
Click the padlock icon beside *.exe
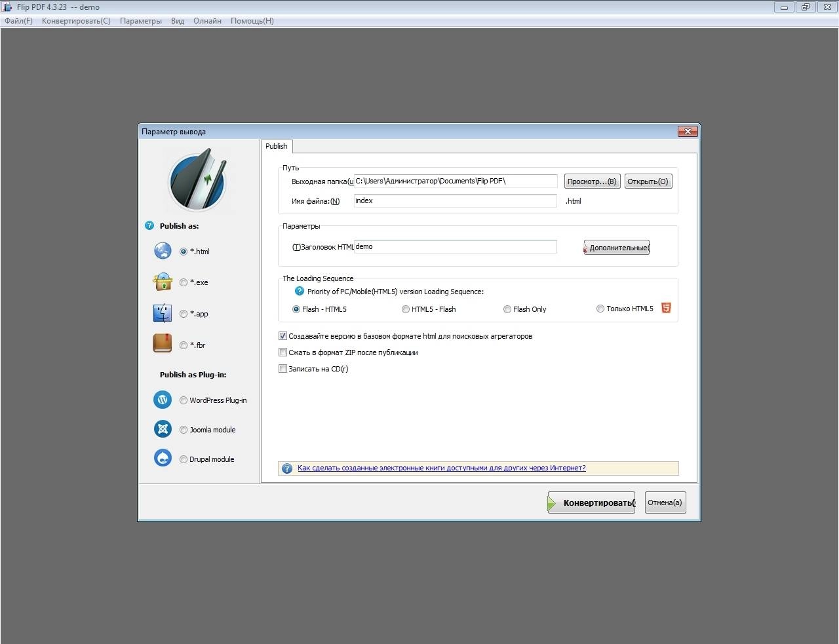point(163,282)
